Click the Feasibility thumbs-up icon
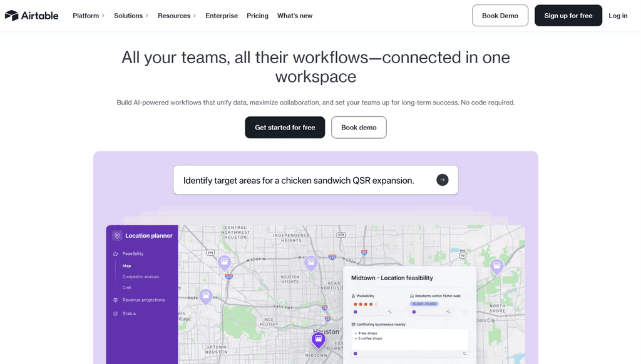Viewport: 641px width, 364px height. click(x=116, y=254)
